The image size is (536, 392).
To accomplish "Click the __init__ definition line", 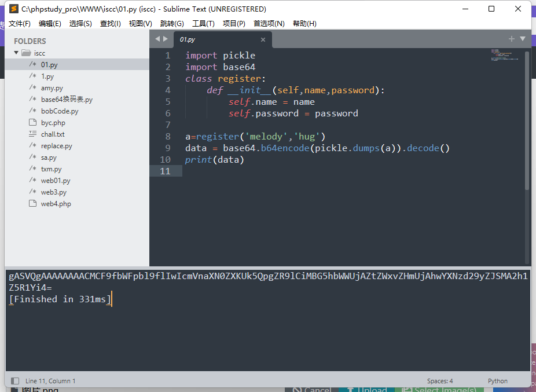I will (296, 90).
